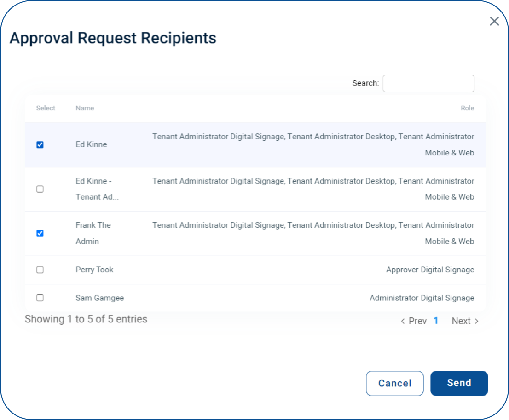
Task: Sort the list by the Role column
Action: coord(468,108)
